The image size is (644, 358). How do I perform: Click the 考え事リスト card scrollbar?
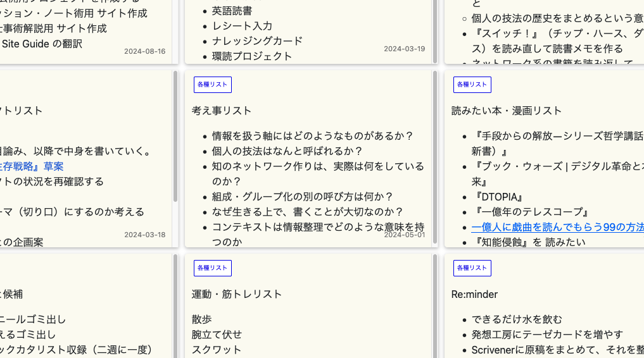tap(434, 157)
